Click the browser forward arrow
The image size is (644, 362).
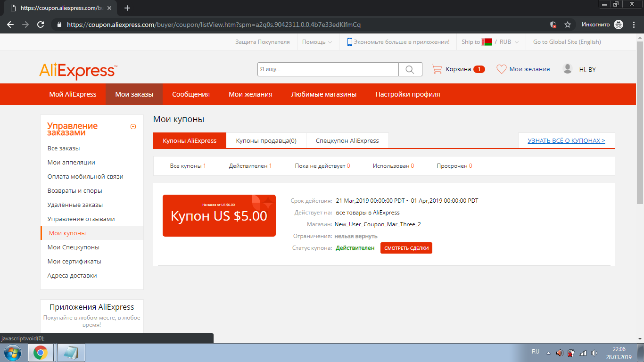coord(25,25)
